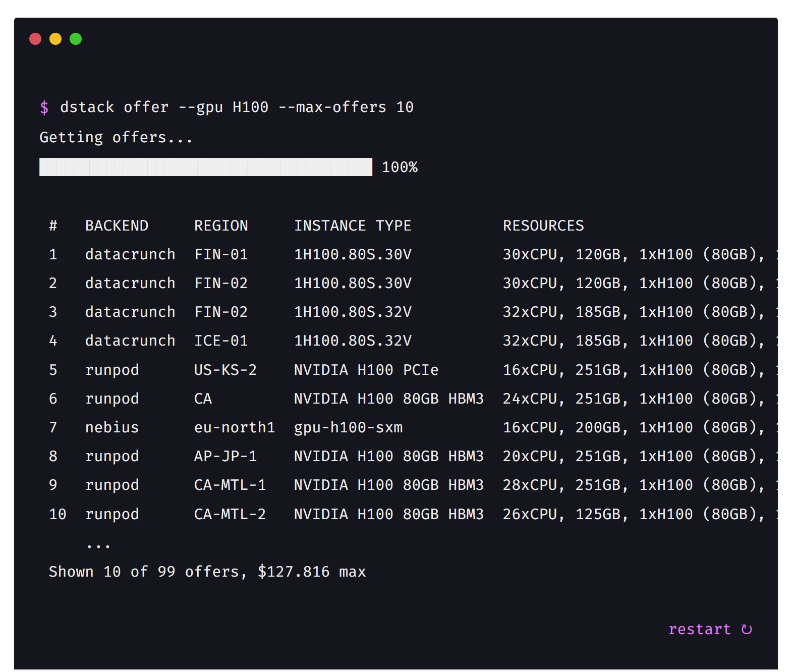Click the yellow minimize window dot
The width and height of the screenshot is (793, 672).
pyautogui.click(x=55, y=39)
